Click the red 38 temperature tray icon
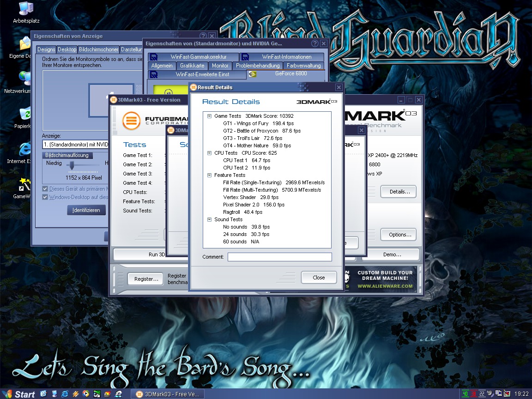This screenshot has width=532, height=399. [473, 394]
